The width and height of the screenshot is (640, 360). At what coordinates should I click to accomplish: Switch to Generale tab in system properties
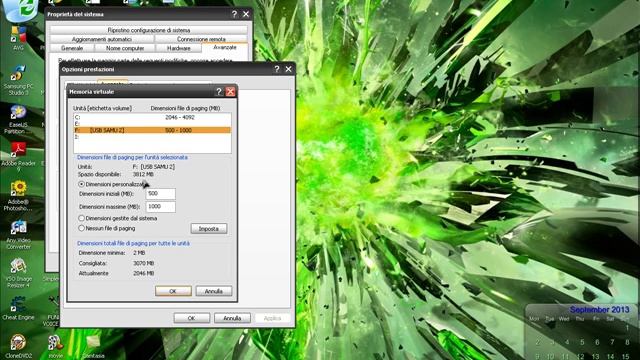tap(72, 48)
